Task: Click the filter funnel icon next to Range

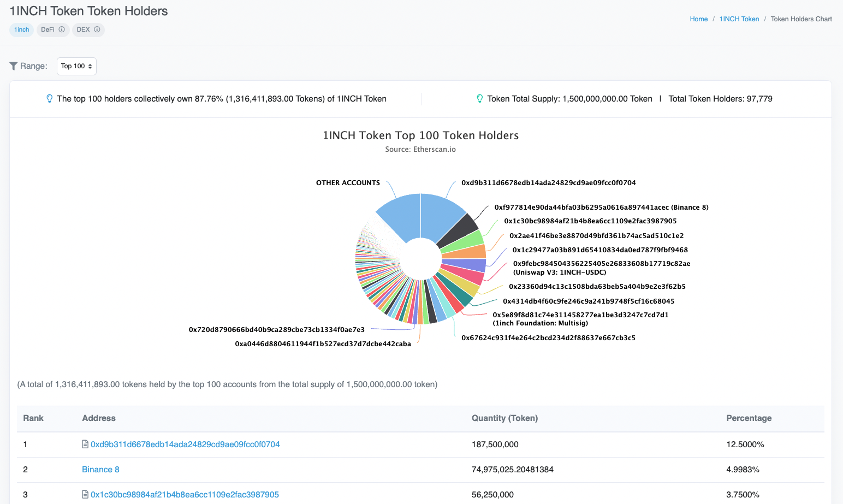Action: [14, 66]
